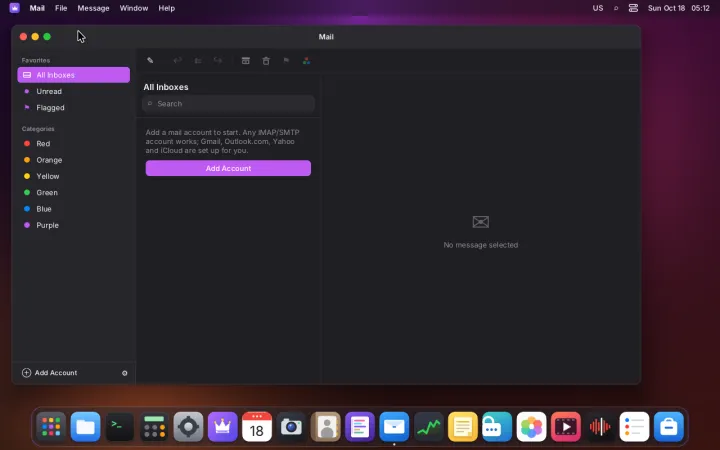Open settings gear at sidebar bottom

pos(124,373)
